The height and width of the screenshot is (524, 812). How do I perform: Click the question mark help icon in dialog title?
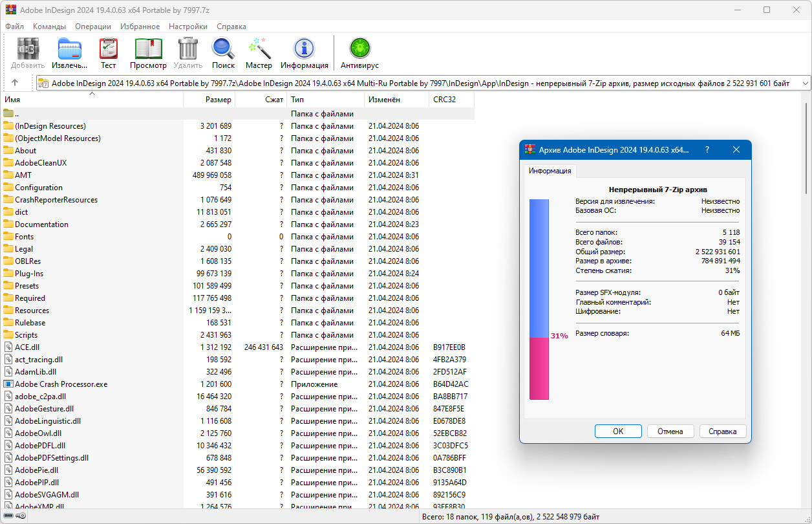tap(707, 149)
